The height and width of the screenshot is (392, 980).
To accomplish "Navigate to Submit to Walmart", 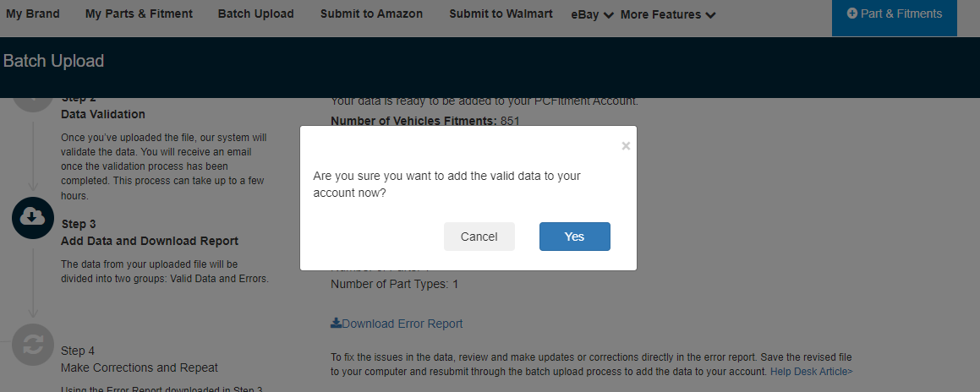I will [501, 14].
